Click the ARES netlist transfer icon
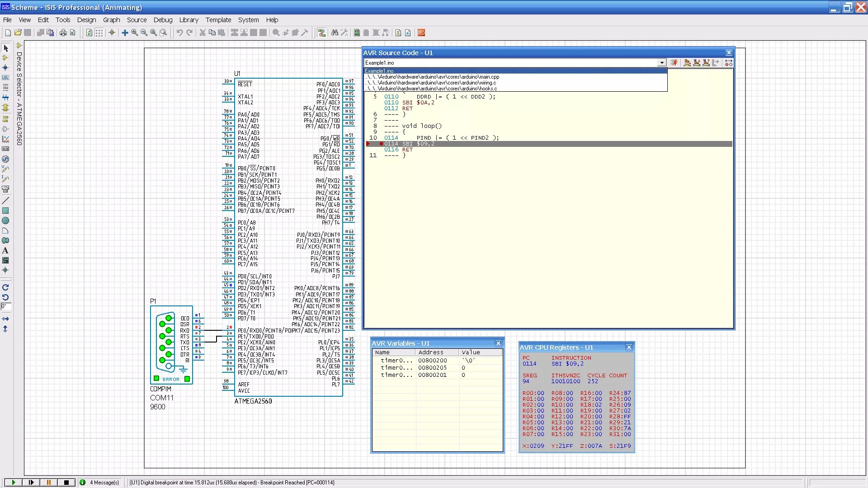The height and width of the screenshot is (488, 868). click(421, 33)
